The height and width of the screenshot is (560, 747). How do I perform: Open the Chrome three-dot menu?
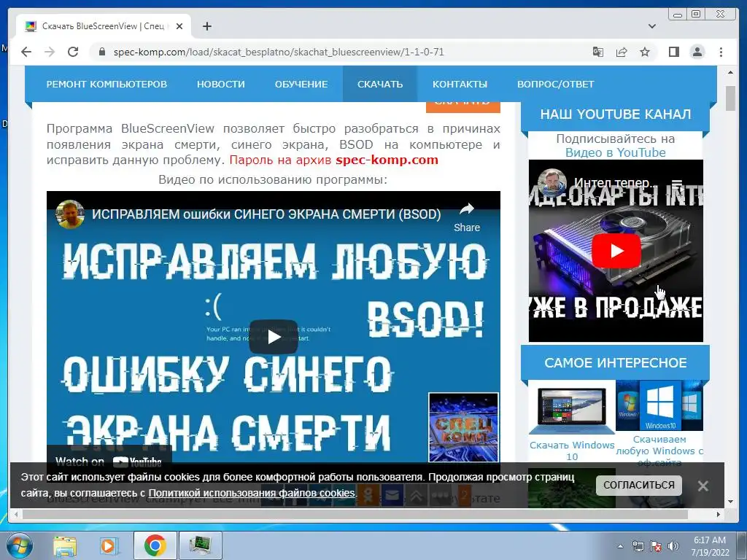click(x=721, y=52)
